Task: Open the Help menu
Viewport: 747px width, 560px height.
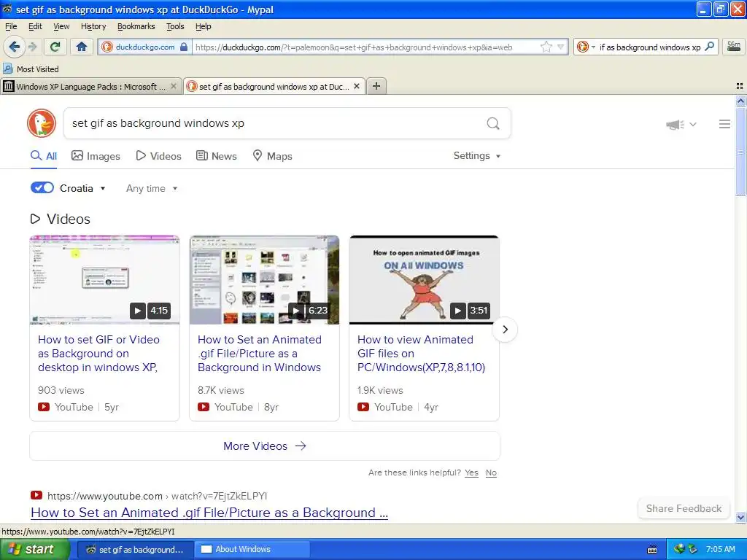Action: 204,26
